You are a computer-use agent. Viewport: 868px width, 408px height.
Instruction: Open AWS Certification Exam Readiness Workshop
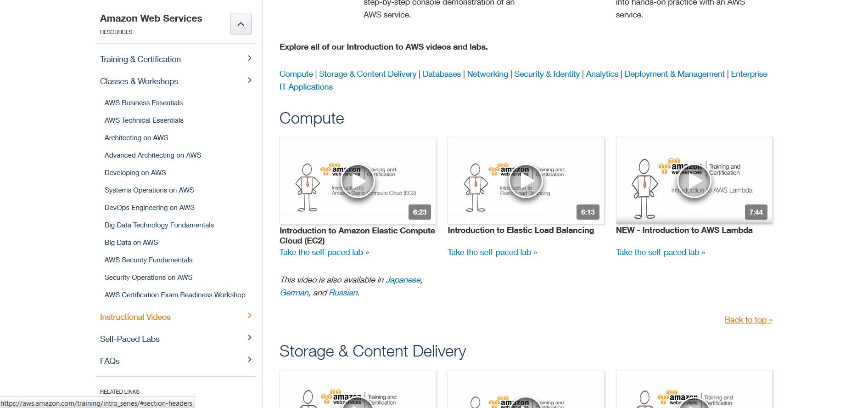point(175,295)
